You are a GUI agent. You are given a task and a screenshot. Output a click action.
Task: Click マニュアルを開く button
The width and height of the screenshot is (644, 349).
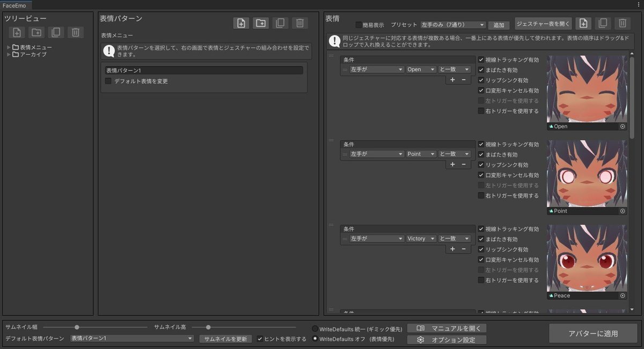point(447,328)
